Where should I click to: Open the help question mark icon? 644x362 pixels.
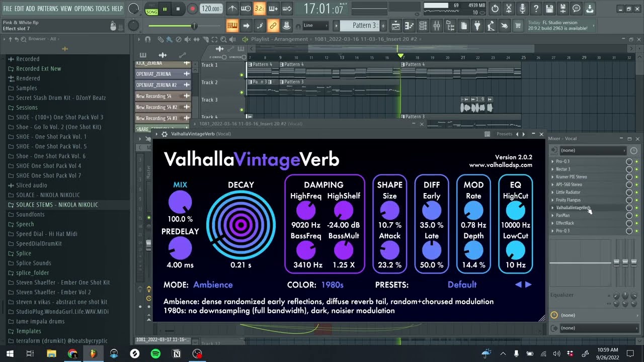click(536, 9)
